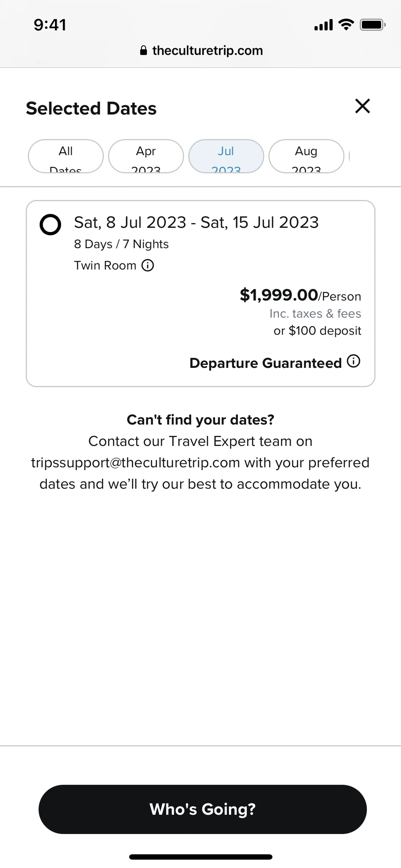Tap the home indicator bar
The image size is (401, 868).
tap(200, 857)
